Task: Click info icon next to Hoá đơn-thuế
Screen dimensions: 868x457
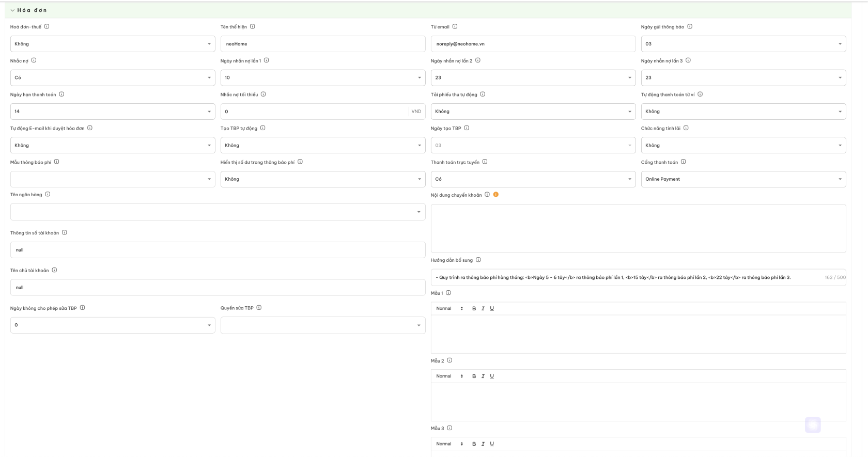Action: [x=47, y=26]
